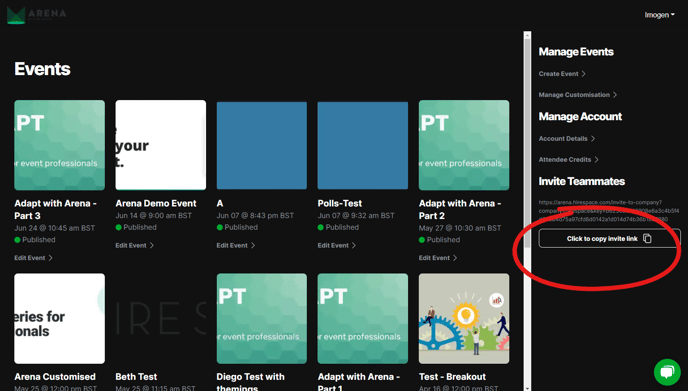Open Arena Demo Event thumbnail
This screenshot has height=391, width=688.
pos(161,145)
